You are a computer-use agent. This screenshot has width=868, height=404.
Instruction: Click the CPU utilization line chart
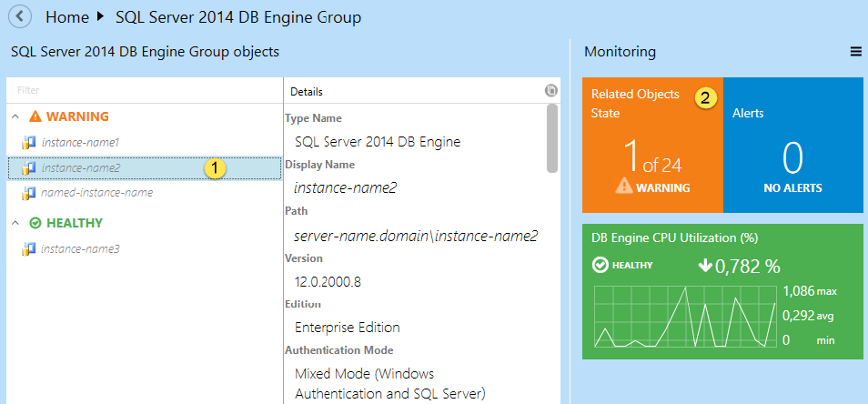point(685,317)
